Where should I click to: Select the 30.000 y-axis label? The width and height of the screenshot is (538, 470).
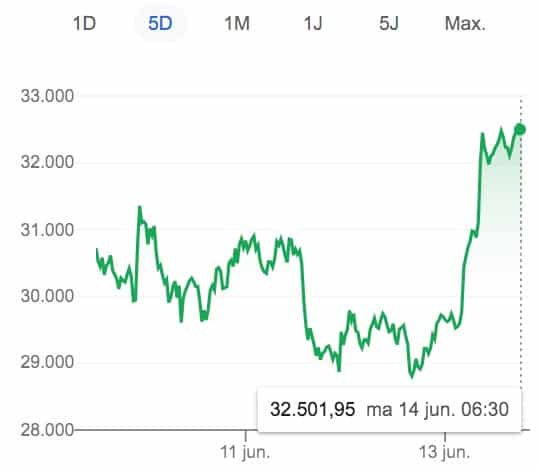47,295
